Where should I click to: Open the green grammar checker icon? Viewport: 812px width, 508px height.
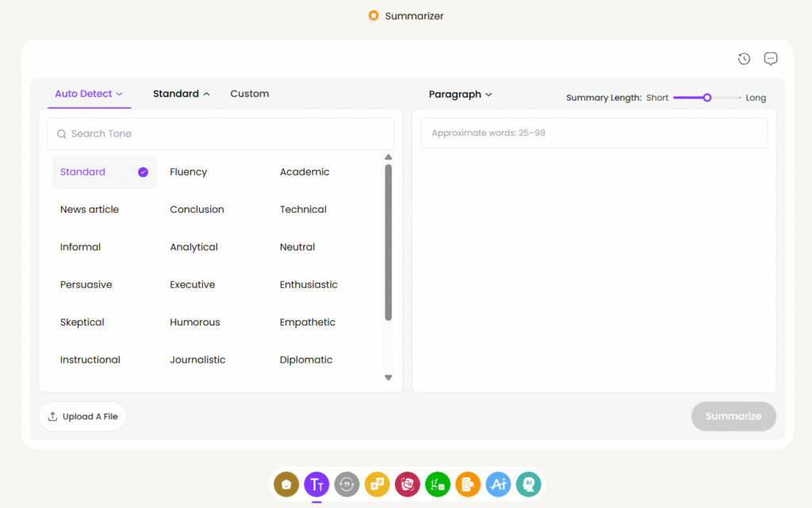[x=438, y=483]
